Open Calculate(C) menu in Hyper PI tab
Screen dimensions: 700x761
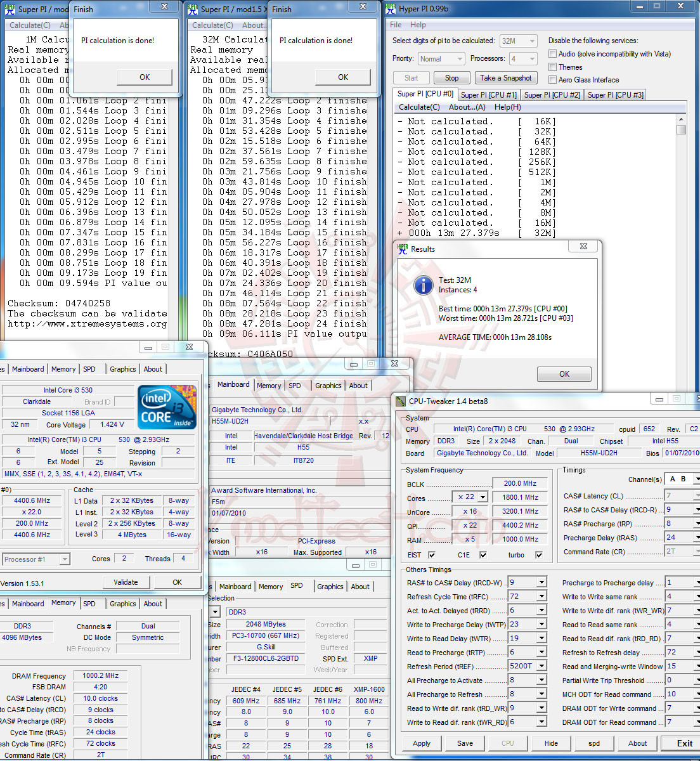click(x=419, y=107)
